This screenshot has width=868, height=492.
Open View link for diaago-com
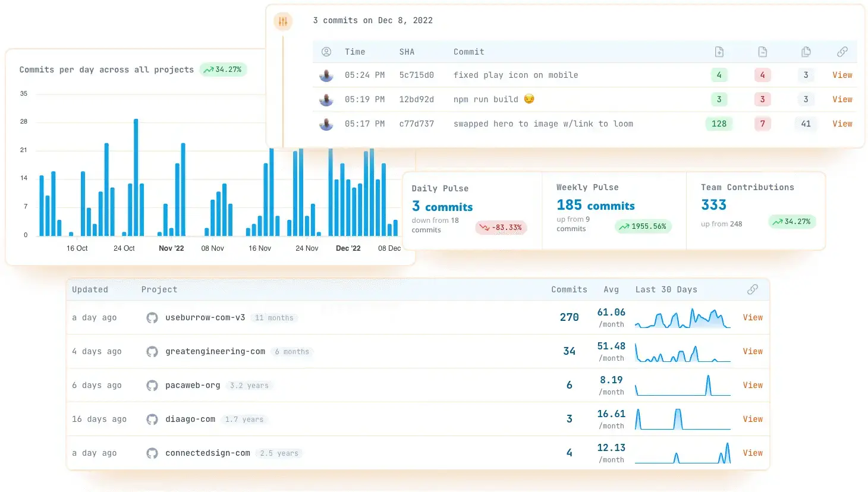(753, 419)
